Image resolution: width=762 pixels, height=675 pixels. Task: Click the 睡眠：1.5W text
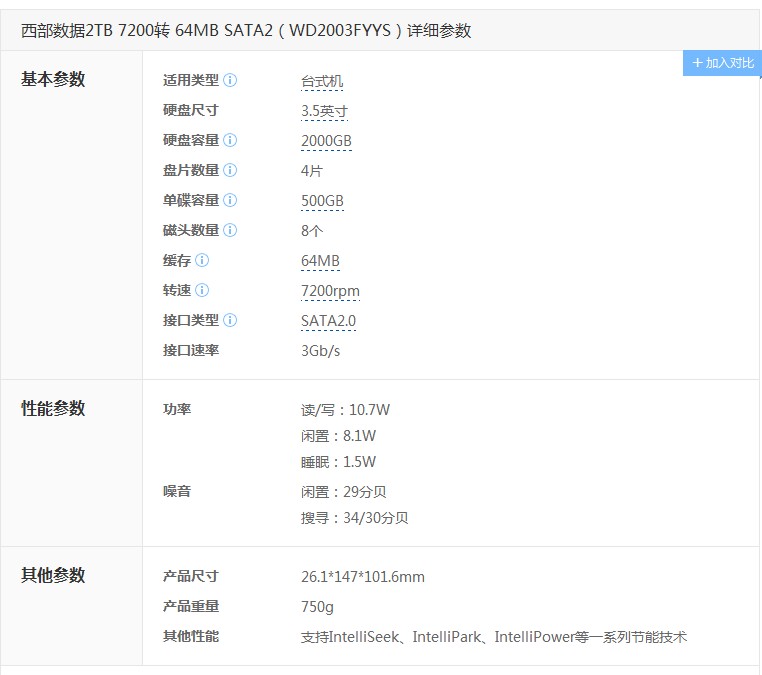[338, 462]
